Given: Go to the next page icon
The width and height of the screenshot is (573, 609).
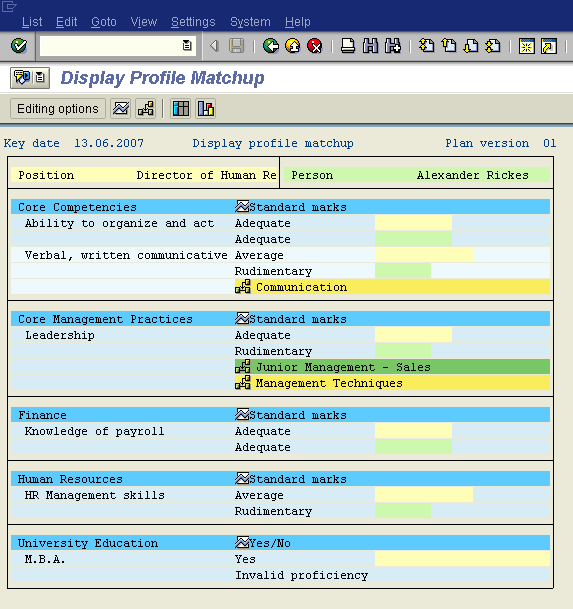Looking at the screenshot, I should (x=471, y=46).
